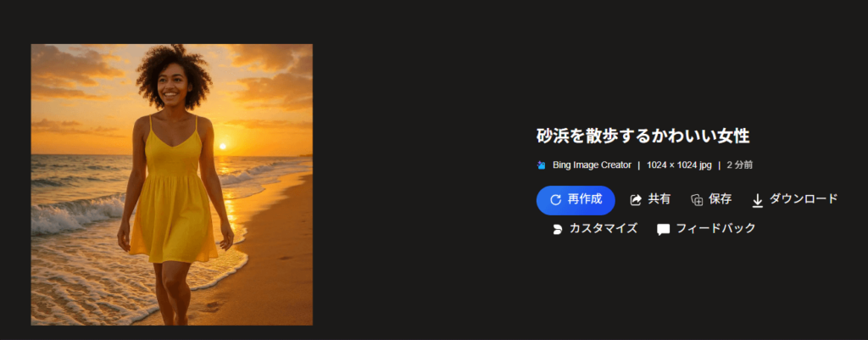
Task: Click the share arrow icon beside 共有
Action: [636, 200]
